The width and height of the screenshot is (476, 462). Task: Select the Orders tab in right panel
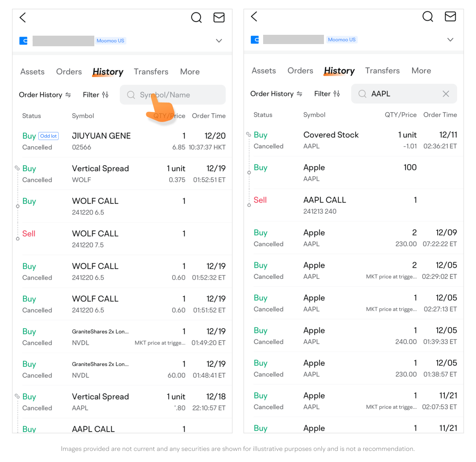300,71
